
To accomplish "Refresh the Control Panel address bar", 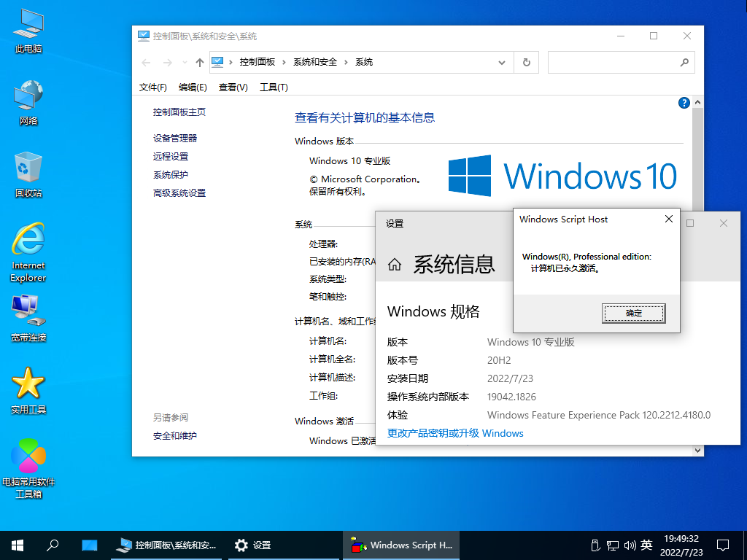I will coord(527,63).
